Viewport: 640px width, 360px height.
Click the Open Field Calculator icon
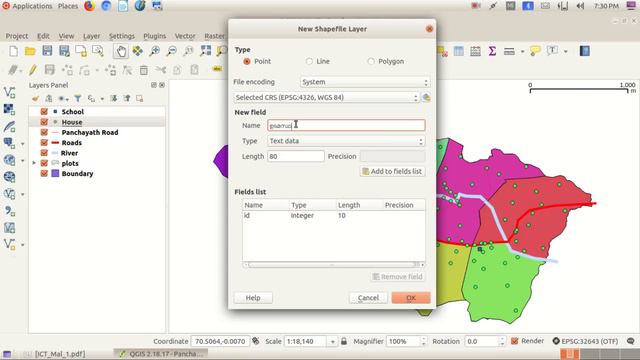[476, 51]
